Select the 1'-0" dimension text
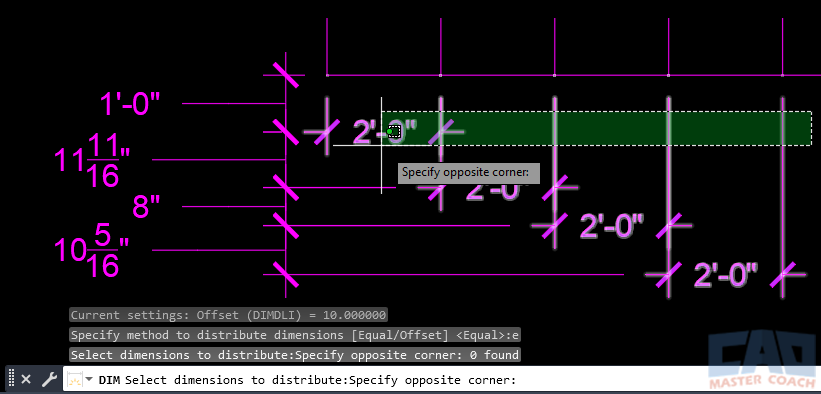This screenshot has width=821, height=394. [x=129, y=104]
